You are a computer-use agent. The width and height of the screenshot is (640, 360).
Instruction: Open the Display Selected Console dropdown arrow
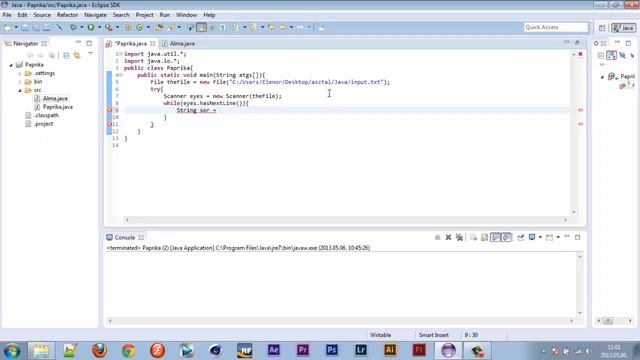[x=540, y=237]
